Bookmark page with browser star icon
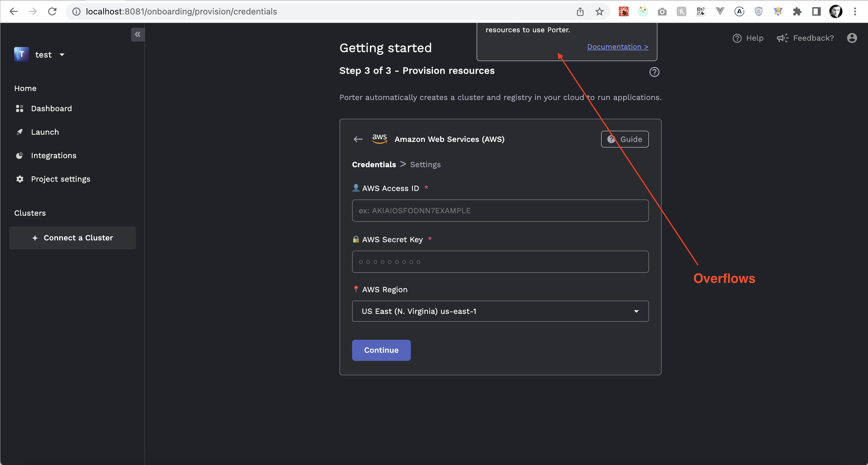The image size is (868, 465). (x=599, y=12)
